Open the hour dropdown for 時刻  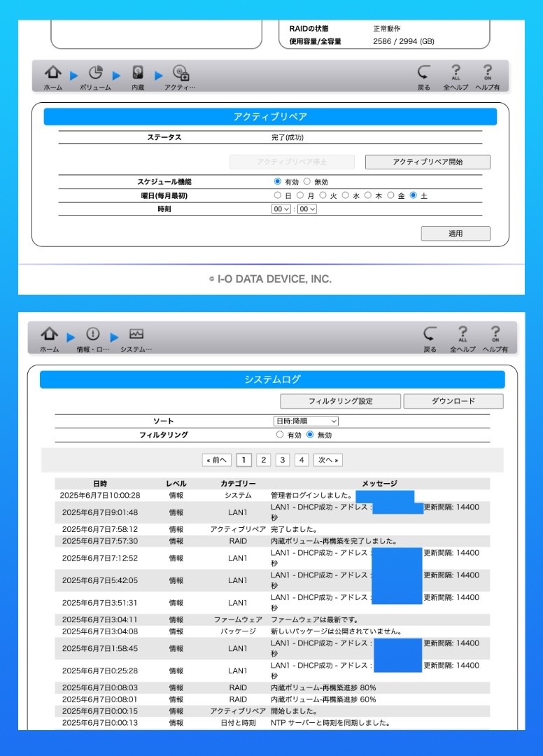point(281,209)
